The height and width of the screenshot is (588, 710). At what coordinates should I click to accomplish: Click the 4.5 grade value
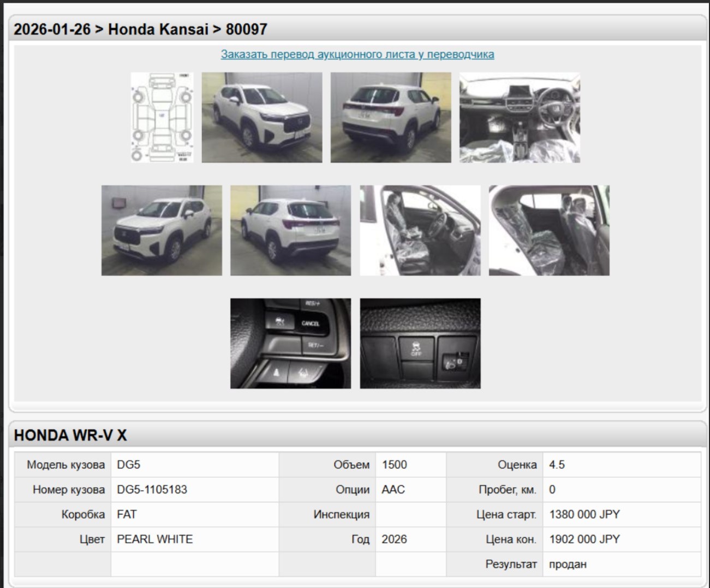pyautogui.click(x=557, y=465)
